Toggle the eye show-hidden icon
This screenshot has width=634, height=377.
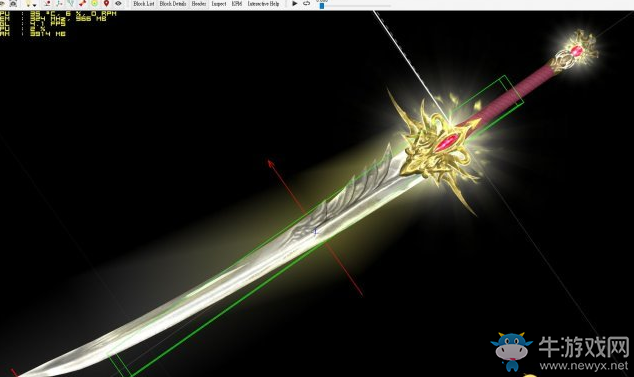click(x=118, y=3)
